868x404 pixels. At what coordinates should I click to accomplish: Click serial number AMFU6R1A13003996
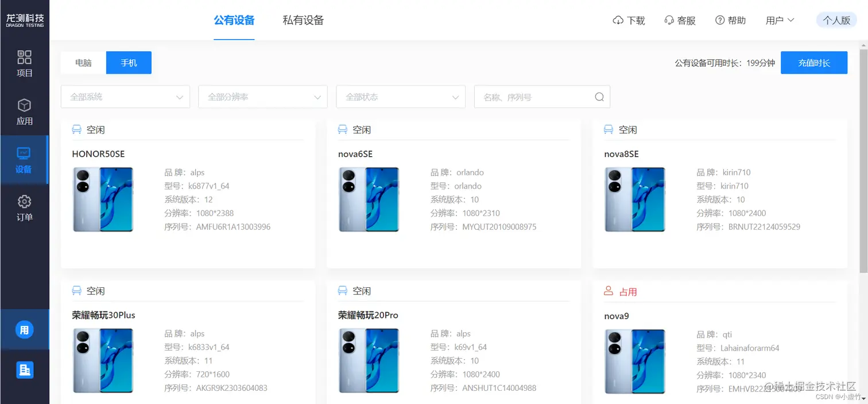(233, 227)
